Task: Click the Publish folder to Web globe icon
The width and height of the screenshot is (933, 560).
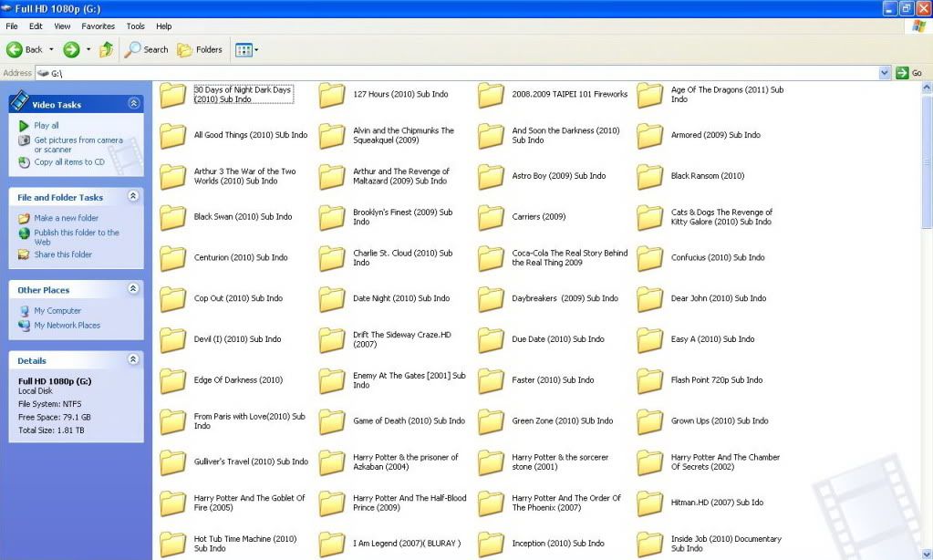Action: click(24, 233)
